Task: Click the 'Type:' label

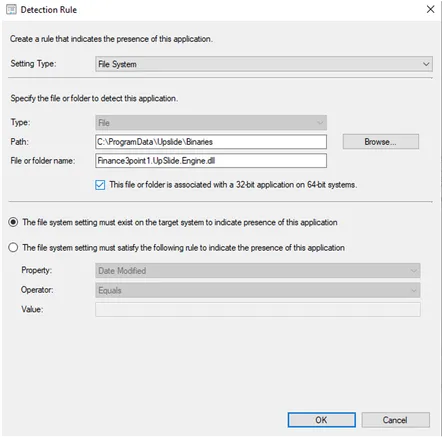Action: (20, 122)
